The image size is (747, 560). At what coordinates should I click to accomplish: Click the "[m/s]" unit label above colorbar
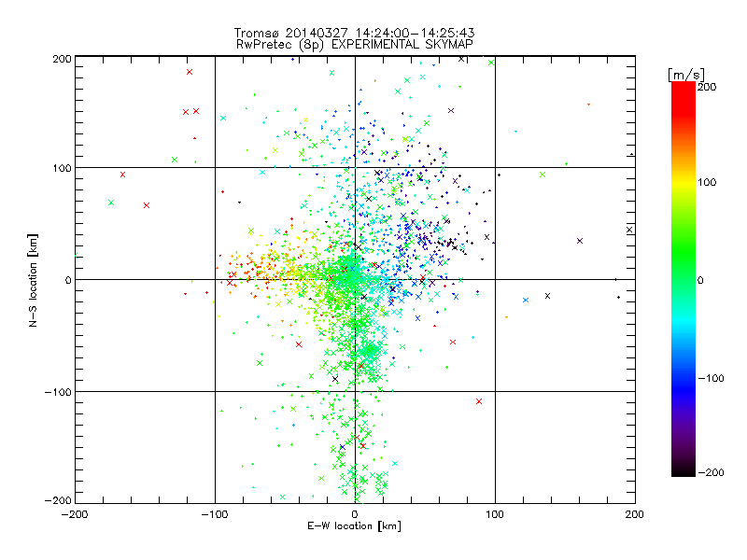pos(686,75)
